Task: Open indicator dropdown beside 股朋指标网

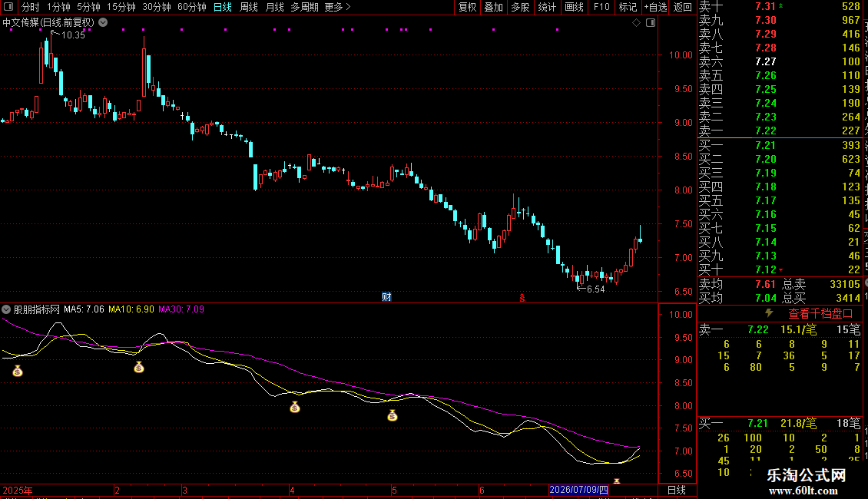Action: 6,309
